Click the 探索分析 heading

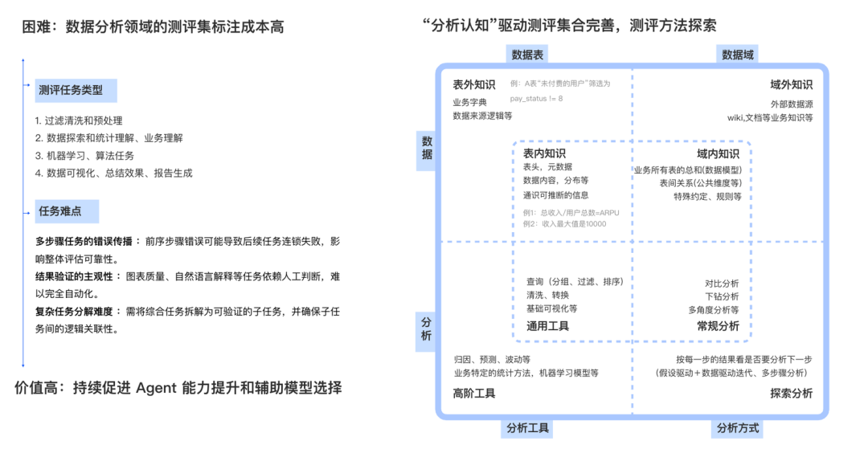(x=792, y=394)
